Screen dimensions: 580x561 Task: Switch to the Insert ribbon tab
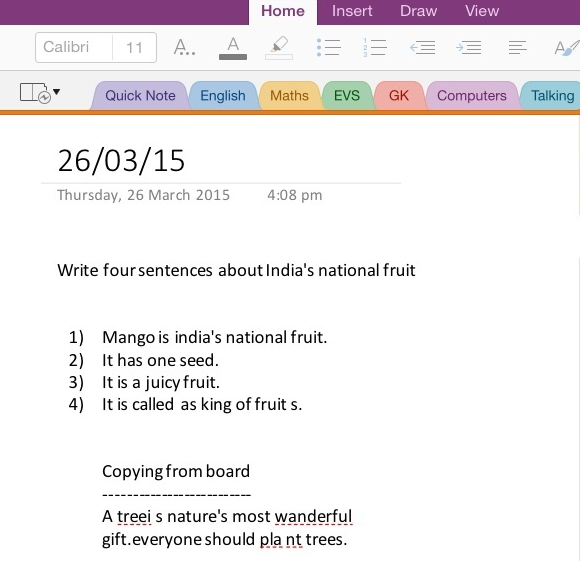[352, 11]
